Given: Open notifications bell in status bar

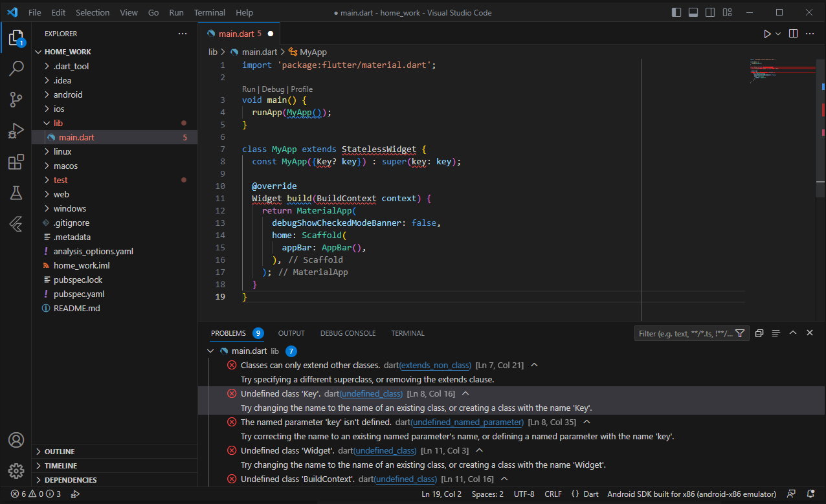Looking at the screenshot, I should pyautogui.click(x=811, y=494).
